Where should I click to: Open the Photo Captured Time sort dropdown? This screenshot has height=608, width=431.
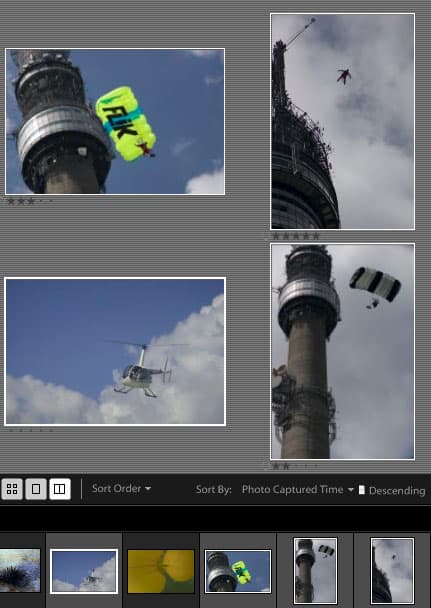[x=297, y=490]
